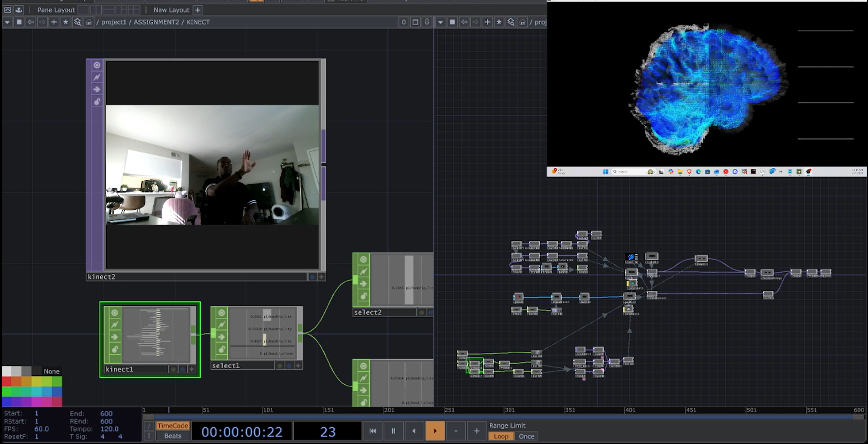Jump to start with rewind button
The image size is (868, 444).
click(372, 431)
